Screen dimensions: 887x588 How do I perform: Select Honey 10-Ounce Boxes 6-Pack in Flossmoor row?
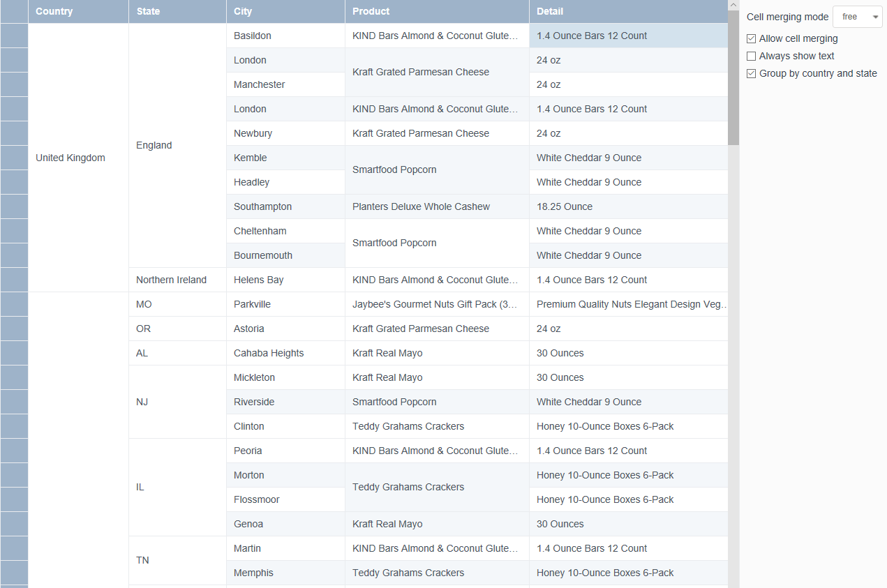point(628,499)
